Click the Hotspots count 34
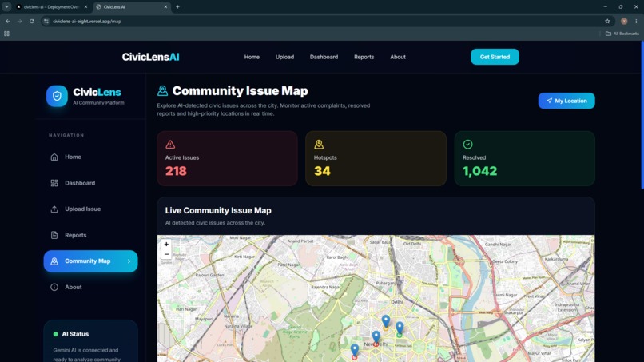 [322, 171]
